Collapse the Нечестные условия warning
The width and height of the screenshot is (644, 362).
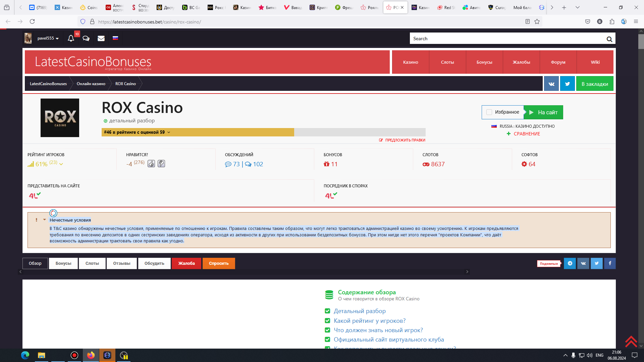44,220
